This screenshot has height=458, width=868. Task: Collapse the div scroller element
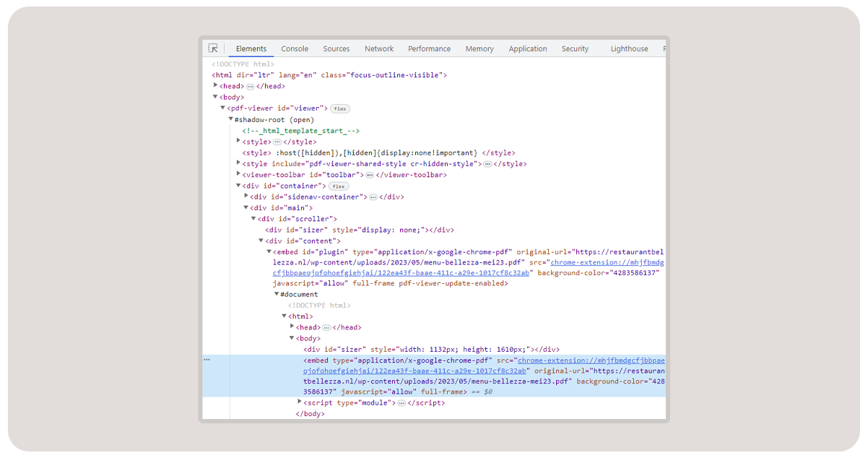click(253, 218)
